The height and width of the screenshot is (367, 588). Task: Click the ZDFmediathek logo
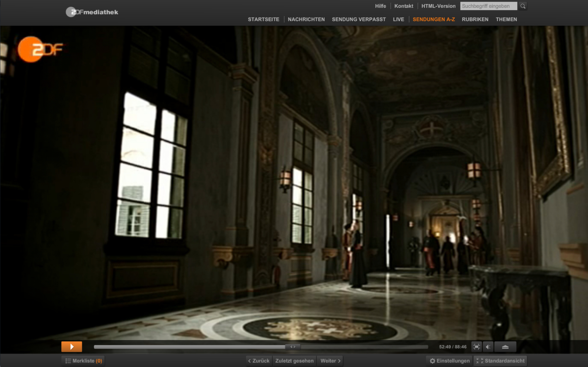coord(92,12)
